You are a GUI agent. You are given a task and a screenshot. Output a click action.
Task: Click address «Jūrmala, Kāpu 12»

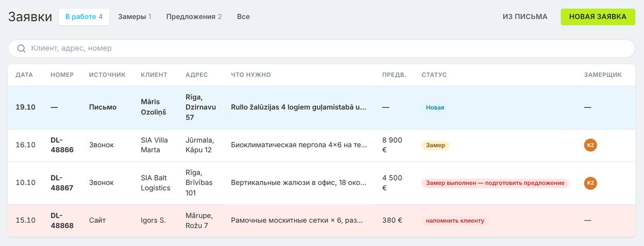200,145
